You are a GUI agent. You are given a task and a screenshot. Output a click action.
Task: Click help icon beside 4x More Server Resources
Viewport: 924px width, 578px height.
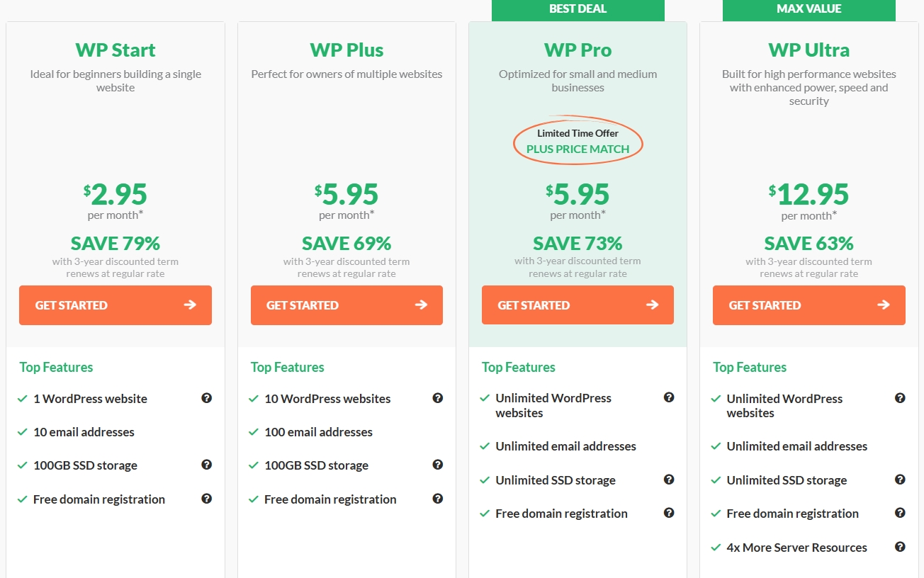(x=900, y=547)
